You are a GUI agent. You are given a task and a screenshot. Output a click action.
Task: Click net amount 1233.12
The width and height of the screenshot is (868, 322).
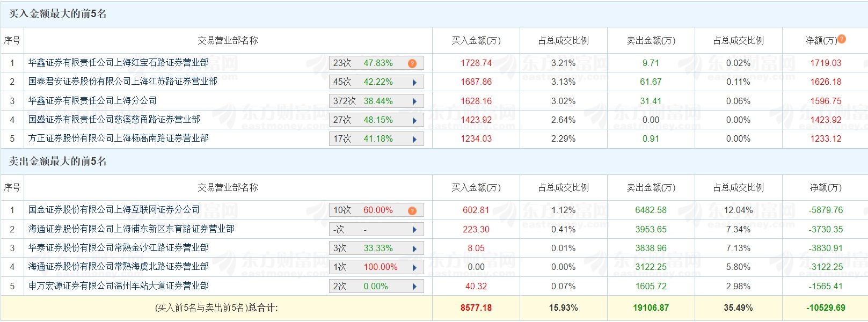click(x=826, y=138)
